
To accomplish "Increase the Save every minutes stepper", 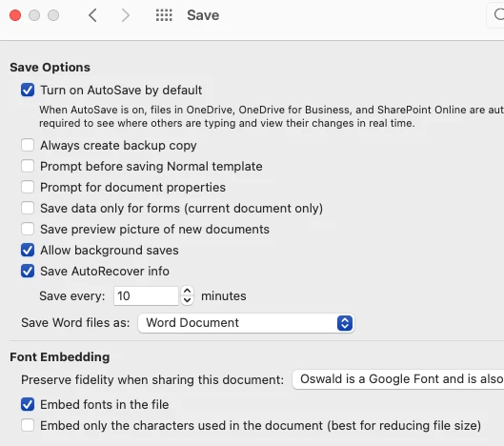I will pos(187,291).
